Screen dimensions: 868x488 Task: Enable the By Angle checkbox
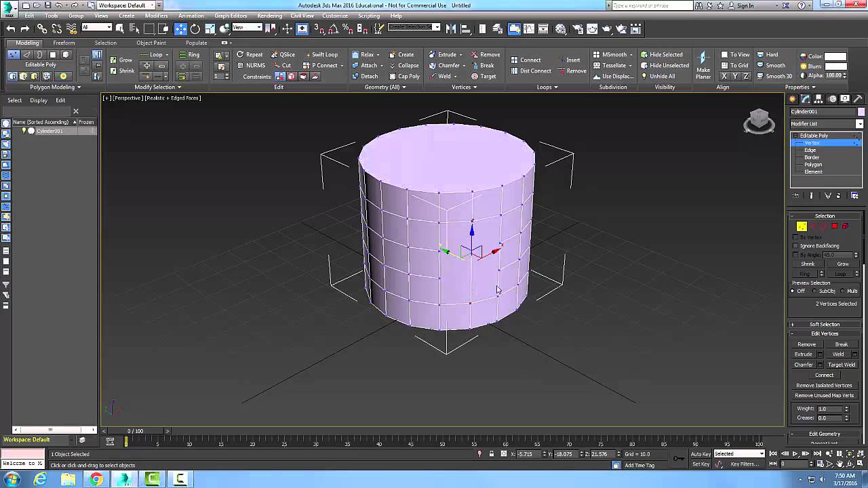pos(795,255)
